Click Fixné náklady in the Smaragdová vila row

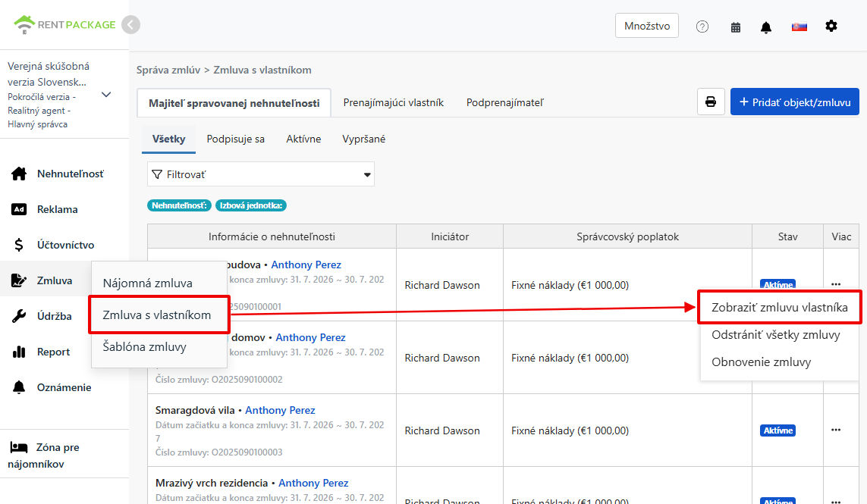tap(570, 430)
